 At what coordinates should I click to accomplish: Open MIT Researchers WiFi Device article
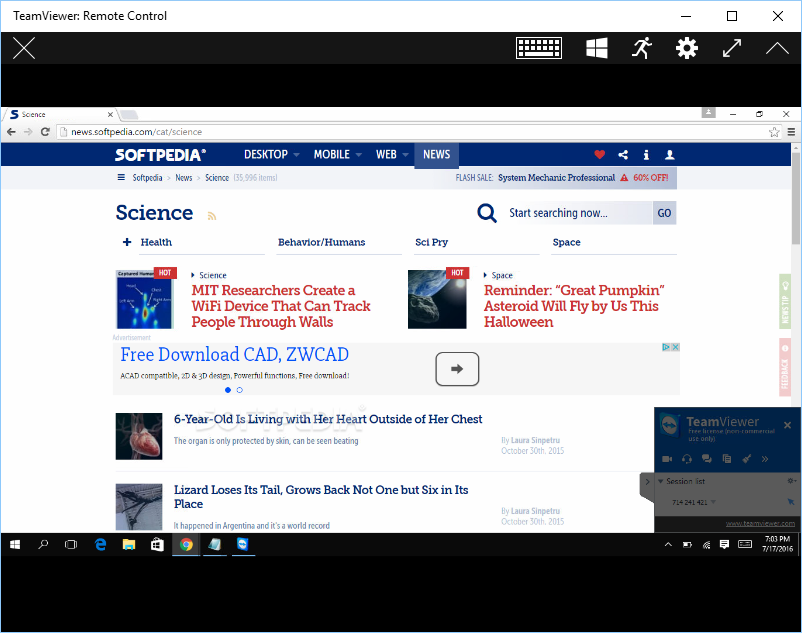tap(281, 306)
